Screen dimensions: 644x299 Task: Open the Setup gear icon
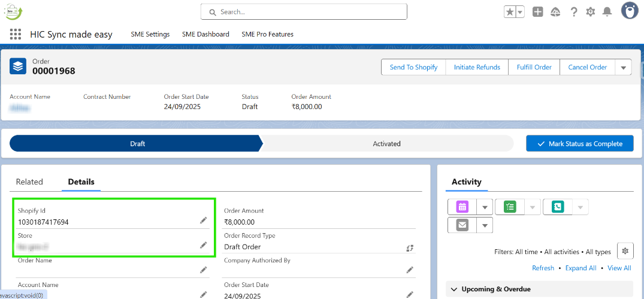(x=591, y=12)
